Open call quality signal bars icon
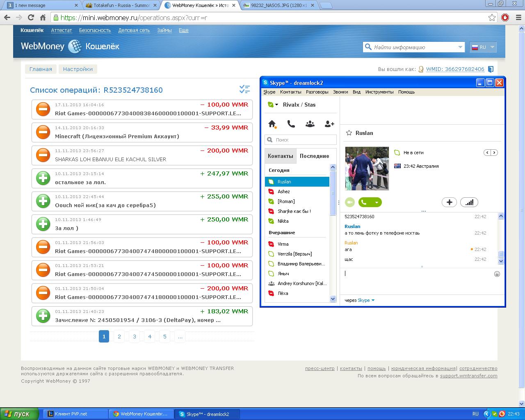The width and height of the screenshot is (525, 420). click(469, 202)
